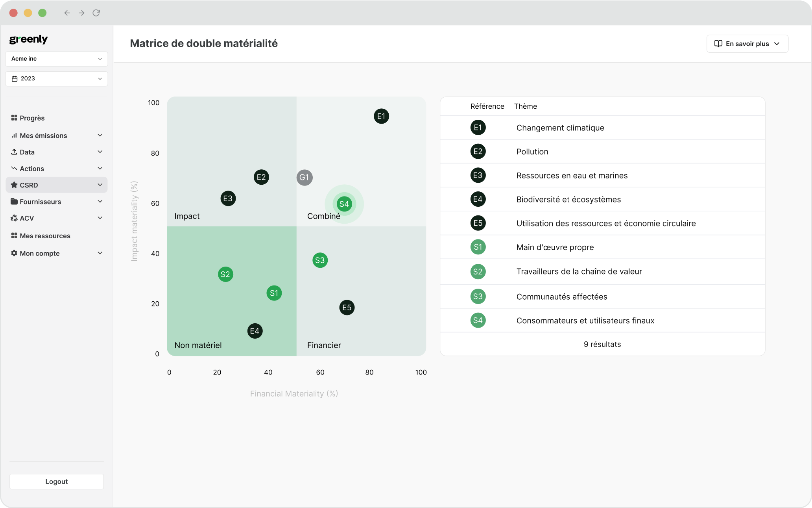Click the Logout button
Screen dimensions: 812x508
[x=56, y=481]
